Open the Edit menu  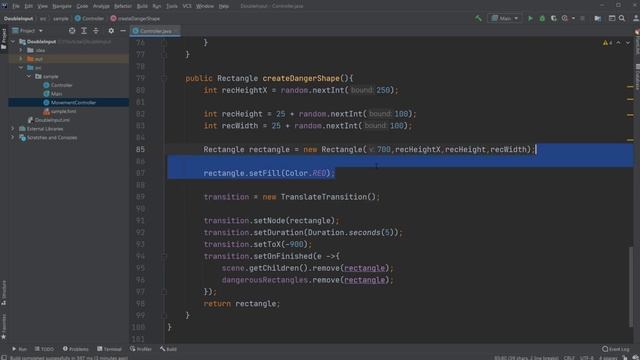point(29,6)
